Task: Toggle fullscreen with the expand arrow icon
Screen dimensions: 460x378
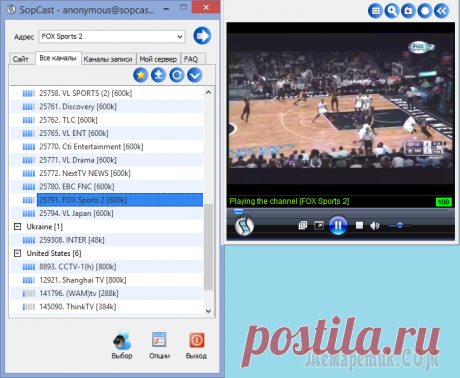Action: [x=319, y=226]
